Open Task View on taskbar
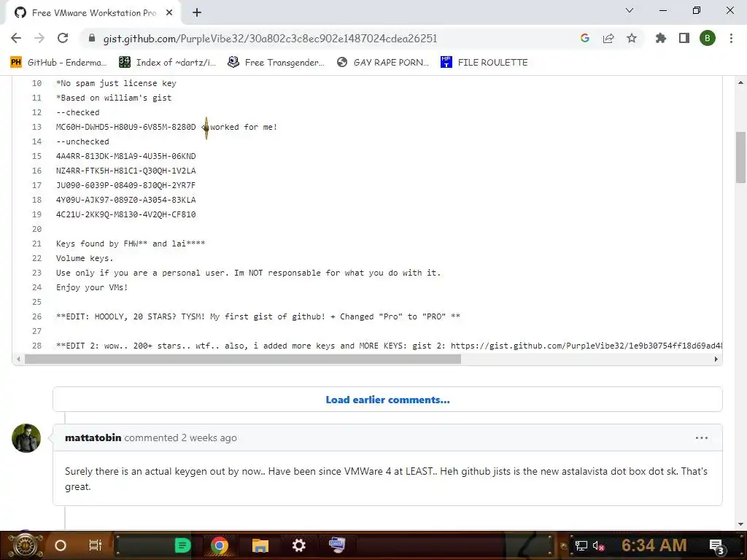The height and width of the screenshot is (560, 747). (x=96, y=545)
